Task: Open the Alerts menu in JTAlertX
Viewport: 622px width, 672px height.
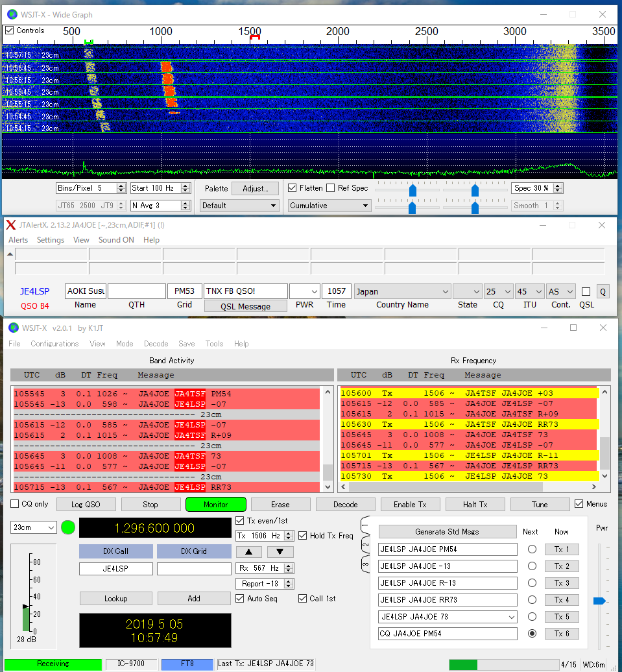Action: tap(18, 240)
